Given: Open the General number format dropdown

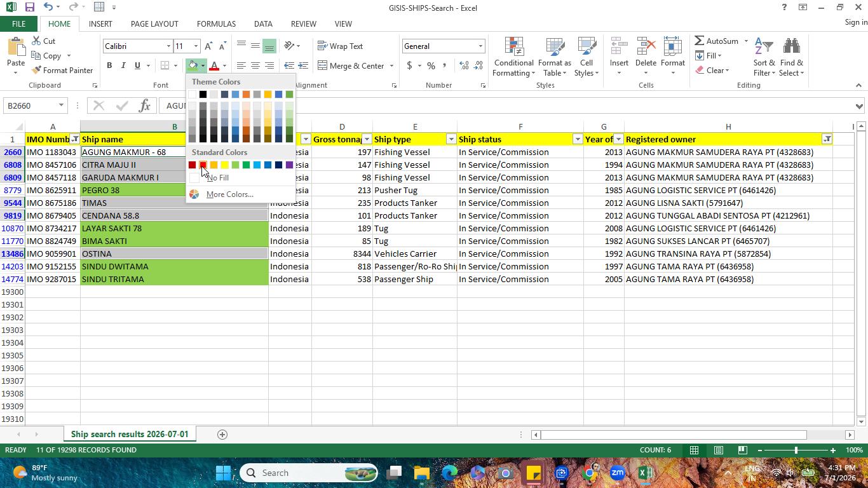Looking at the screenshot, I should (480, 46).
